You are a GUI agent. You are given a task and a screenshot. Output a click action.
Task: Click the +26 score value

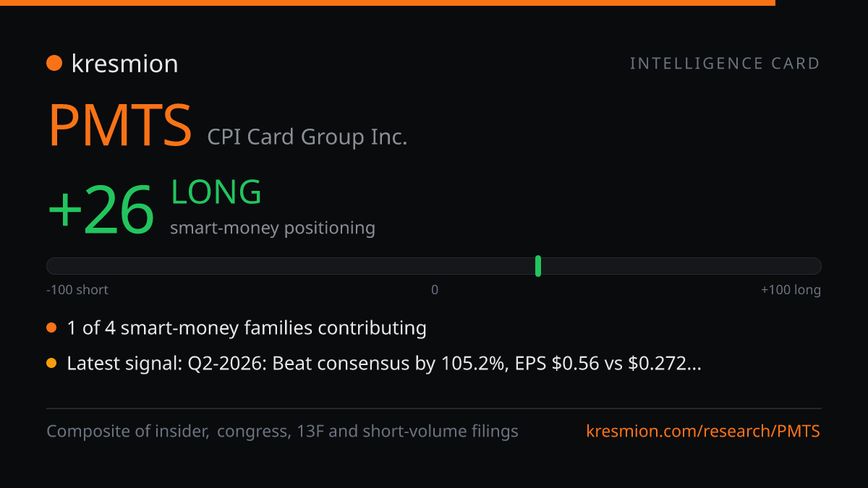click(x=101, y=210)
